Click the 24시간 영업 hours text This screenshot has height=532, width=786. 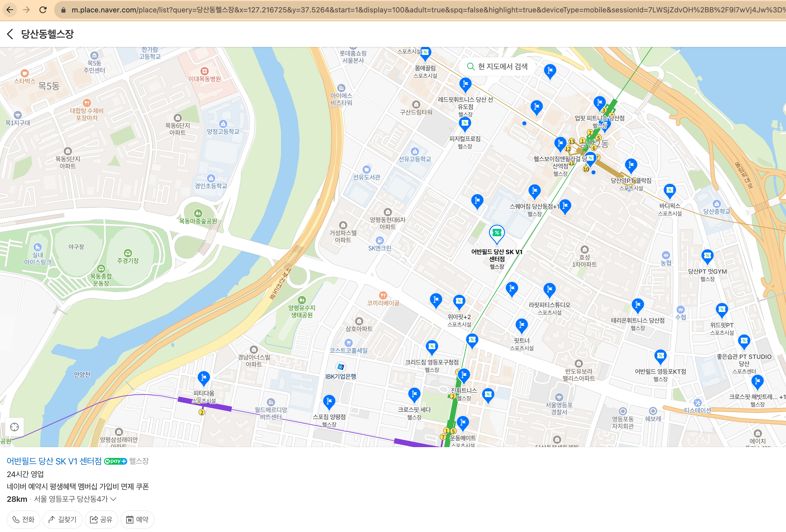pyautogui.click(x=25, y=474)
